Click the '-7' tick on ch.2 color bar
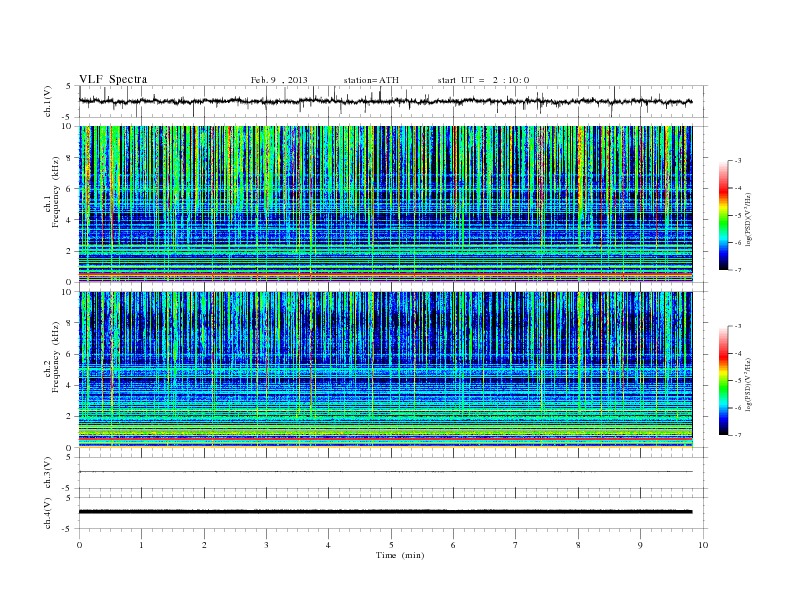 tap(737, 435)
